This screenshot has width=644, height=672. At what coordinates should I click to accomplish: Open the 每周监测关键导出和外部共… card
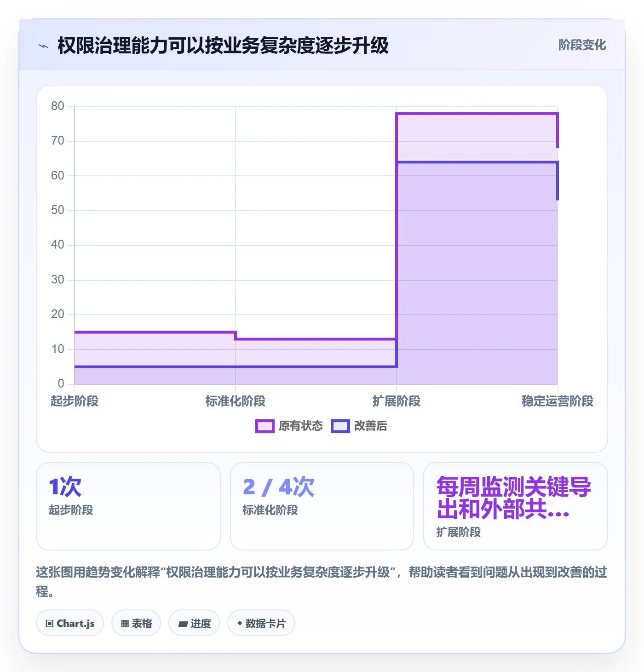coord(515,506)
